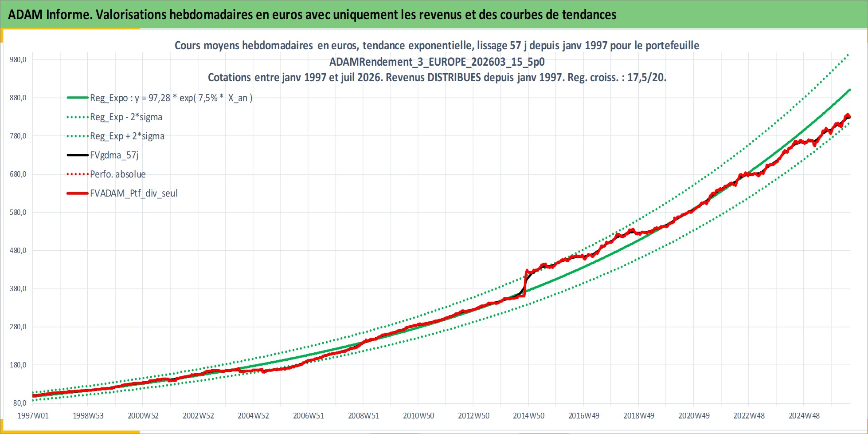The width and height of the screenshot is (868, 434).
Task: Click the x-axis label '2014W50'
Action: tap(529, 416)
